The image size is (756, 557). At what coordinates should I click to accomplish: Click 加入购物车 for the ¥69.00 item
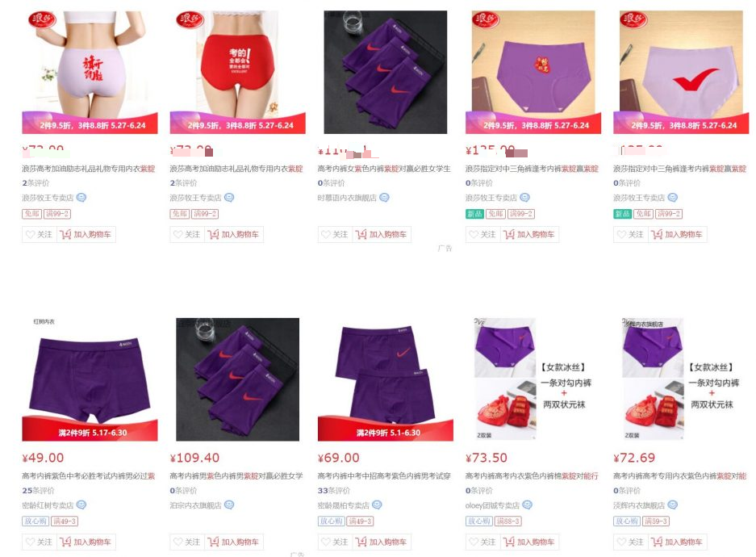tap(382, 542)
